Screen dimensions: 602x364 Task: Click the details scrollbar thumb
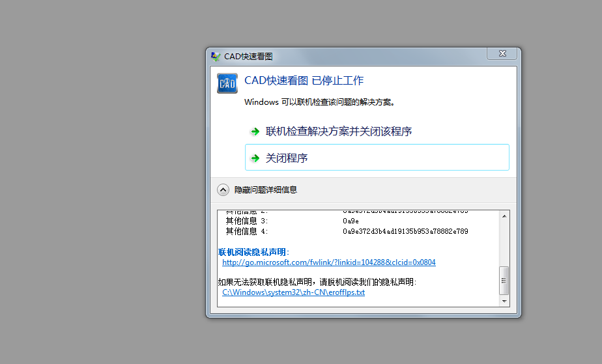504,281
